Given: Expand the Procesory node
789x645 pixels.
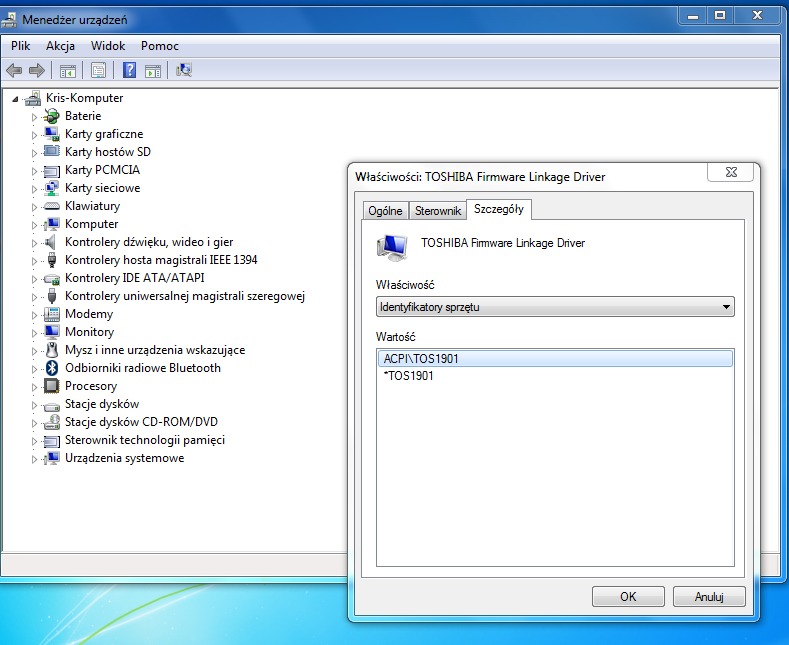Looking at the screenshot, I should click(34, 387).
